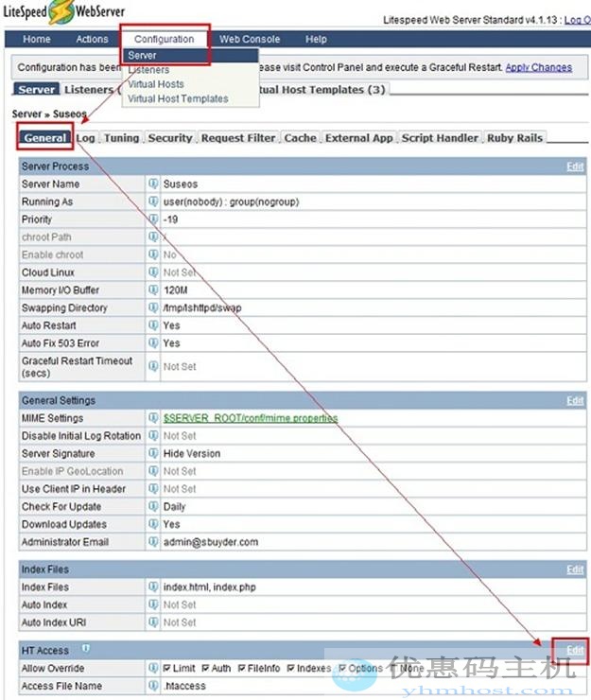
Task: Toggle the FileInfo checkbox
Action: point(243,668)
